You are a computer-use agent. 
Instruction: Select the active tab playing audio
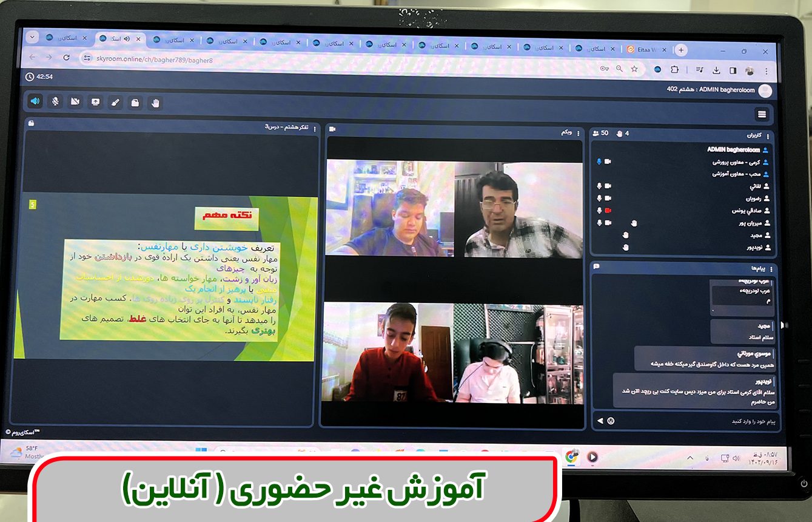click(119, 39)
